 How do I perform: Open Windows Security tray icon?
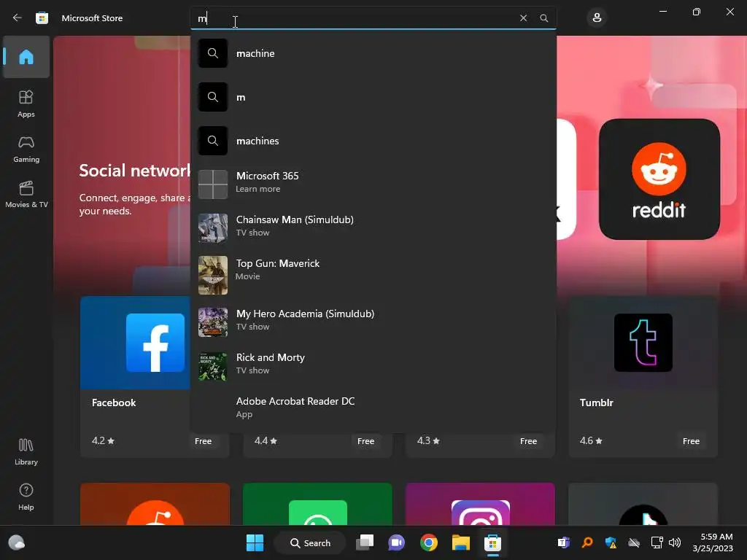pyautogui.click(x=611, y=542)
